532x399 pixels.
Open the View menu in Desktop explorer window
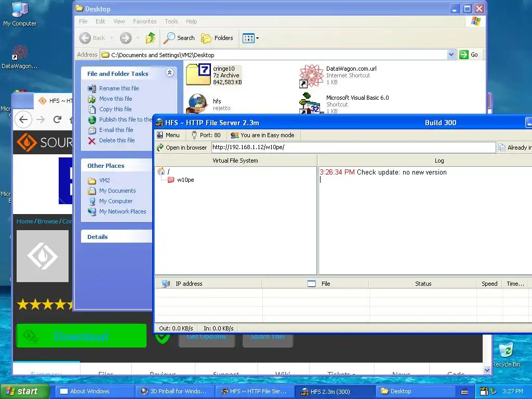119,21
